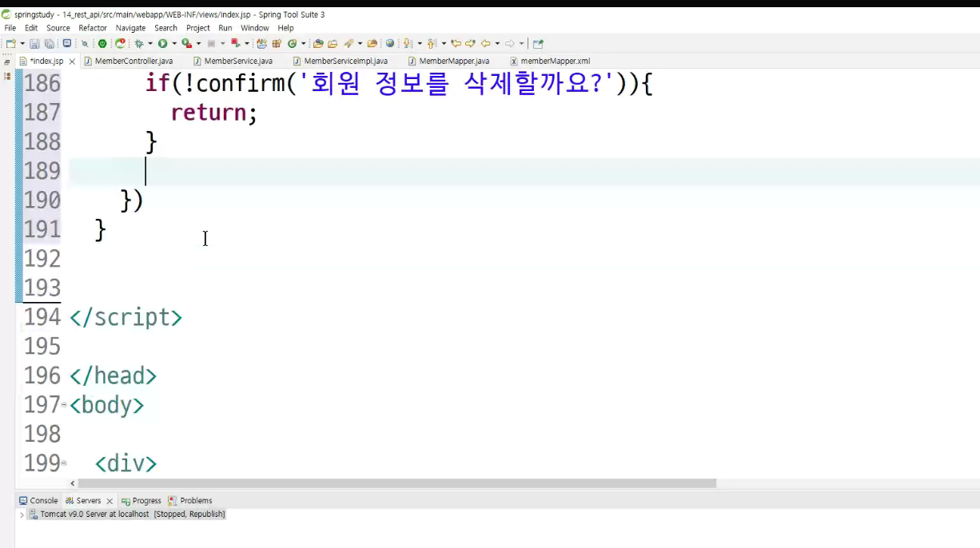Switch to the Progress tab
Screen dimensions: 980x548
141,501
